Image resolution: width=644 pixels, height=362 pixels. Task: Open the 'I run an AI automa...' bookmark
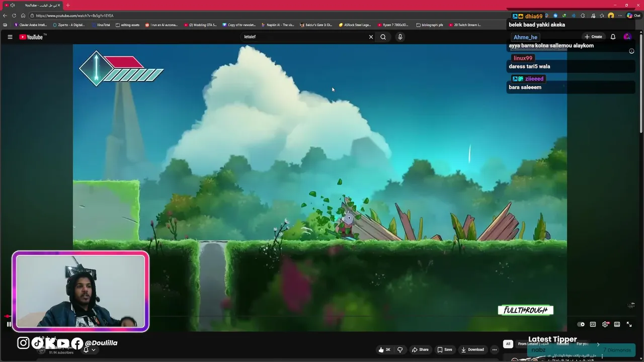pyautogui.click(x=162, y=25)
